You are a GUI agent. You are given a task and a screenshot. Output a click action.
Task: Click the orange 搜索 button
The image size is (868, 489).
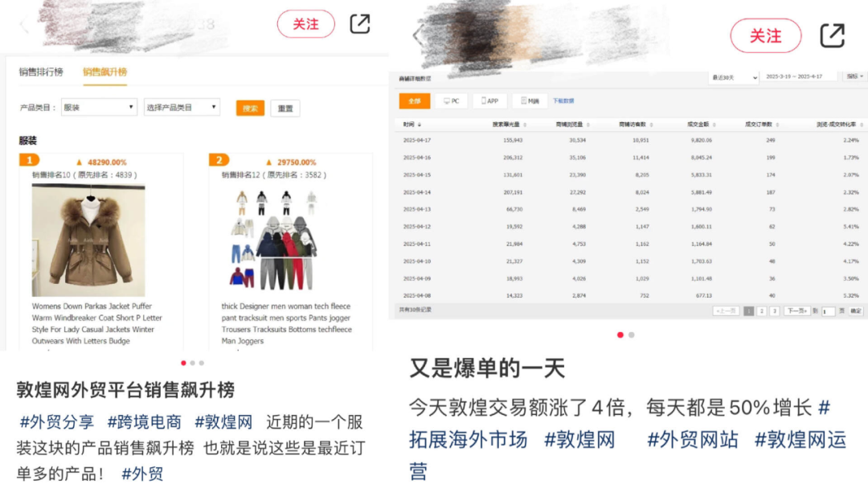[x=250, y=108]
